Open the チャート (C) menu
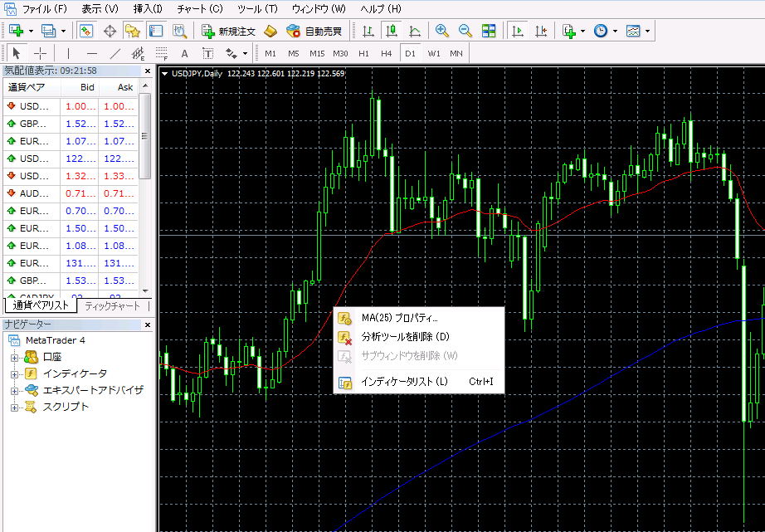Image resolution: width=765 pixels, height=532 pixels. (x=200, y=9)
